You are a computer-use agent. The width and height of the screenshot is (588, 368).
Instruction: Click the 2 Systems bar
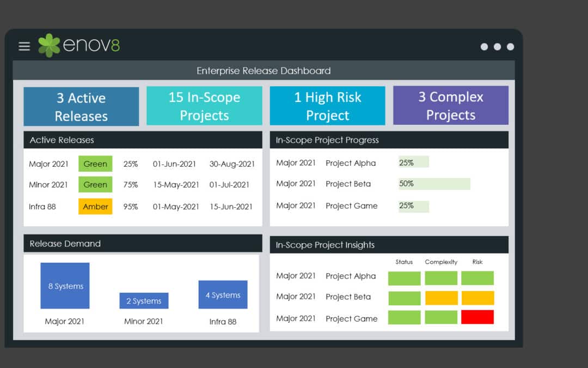(x=144, y=301)
